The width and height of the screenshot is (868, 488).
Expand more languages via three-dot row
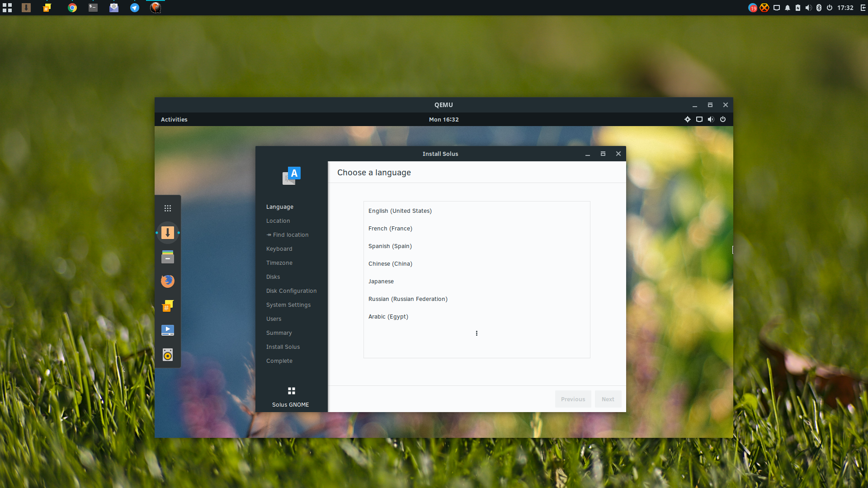tap(477, 333)
